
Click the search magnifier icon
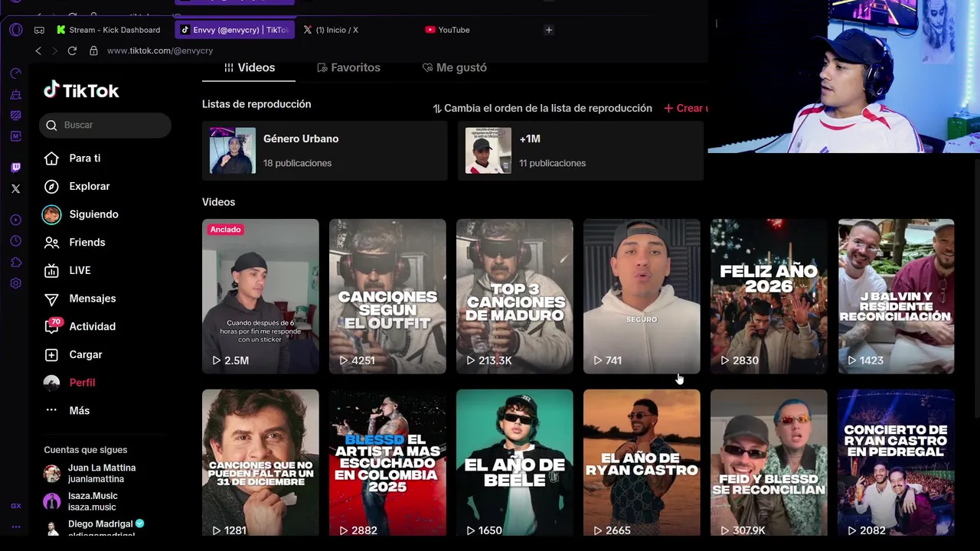[51, 125]
